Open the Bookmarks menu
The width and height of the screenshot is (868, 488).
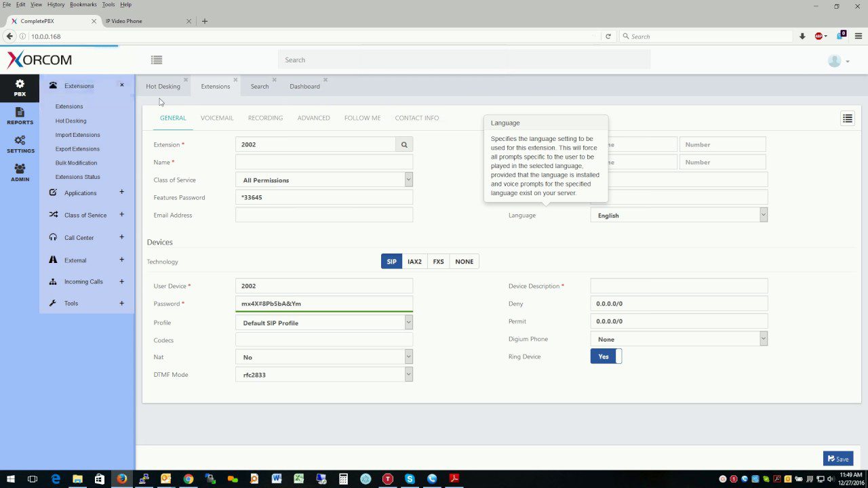pos(83,5)
